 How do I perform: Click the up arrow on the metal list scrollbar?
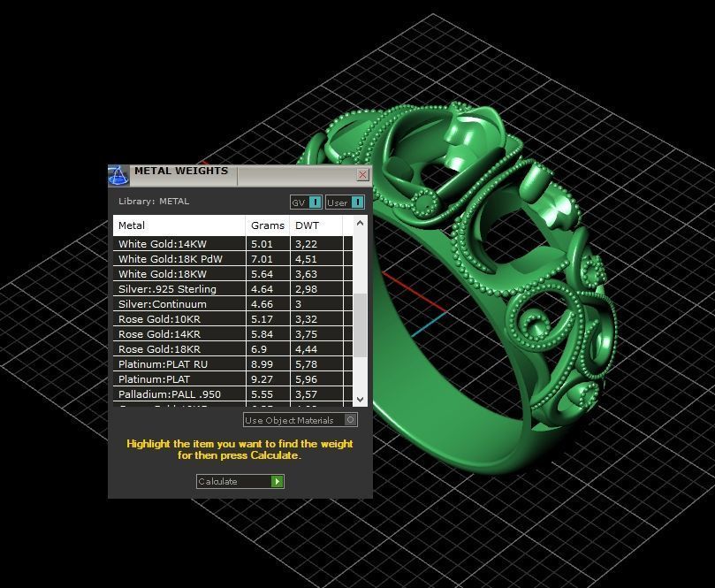pyautogui.click(x=361, y=223)
